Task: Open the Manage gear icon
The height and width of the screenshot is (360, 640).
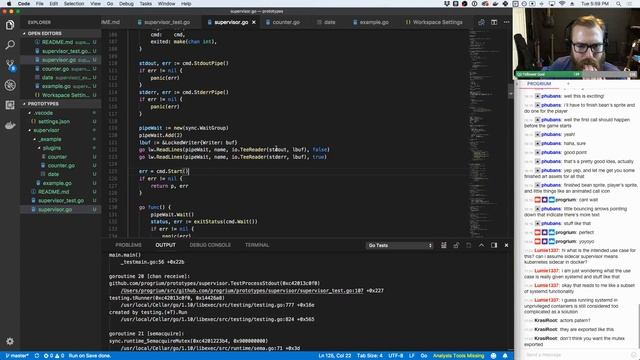Action: tap(10, 341)
